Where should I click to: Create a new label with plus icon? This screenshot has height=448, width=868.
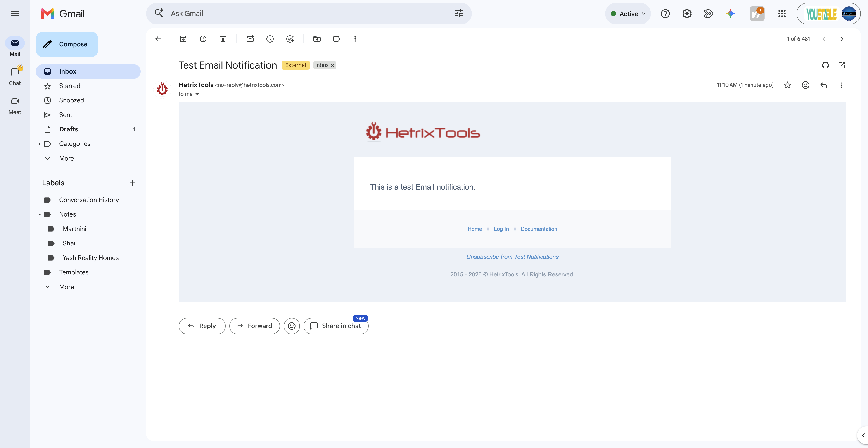click(x=133, y=183)
